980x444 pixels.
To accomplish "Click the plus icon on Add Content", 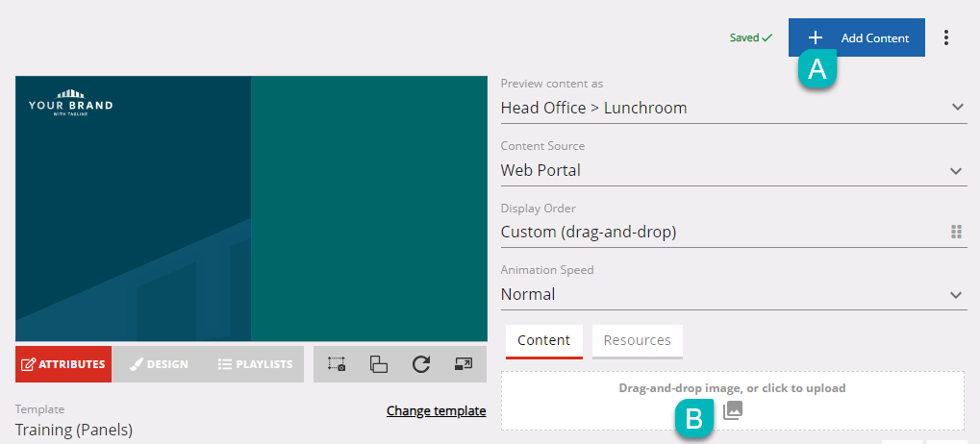I will (815, 38).
